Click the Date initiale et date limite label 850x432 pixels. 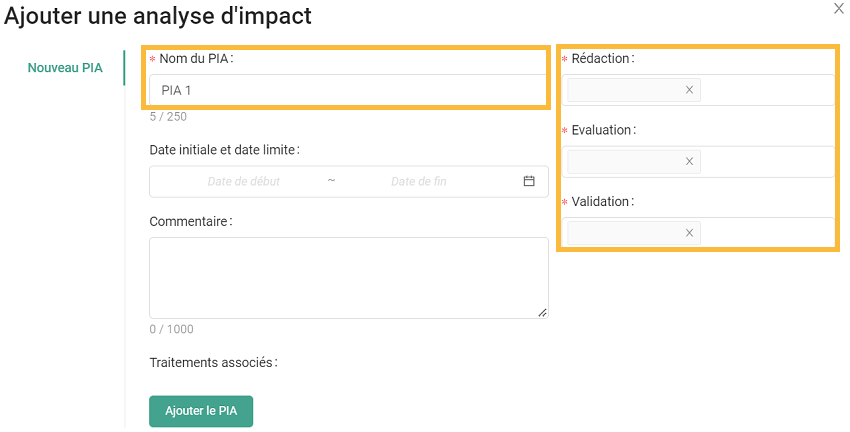223,150
